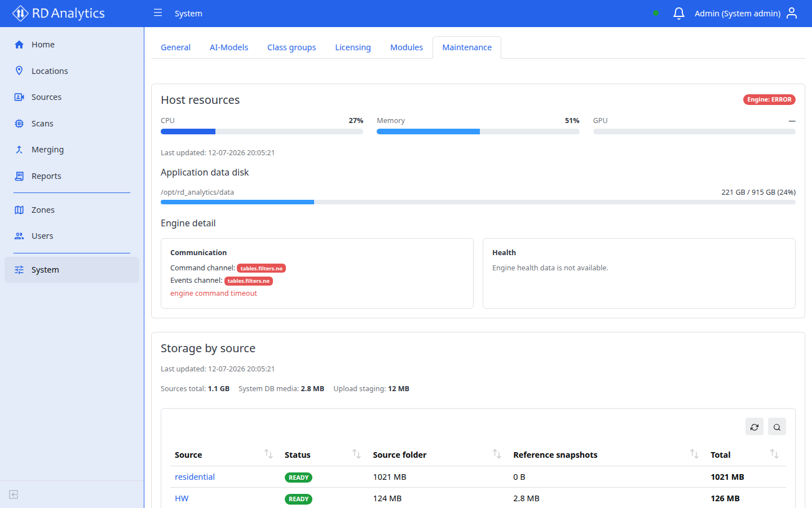
Task: Open Locations in sidebar
Action: 72,71
